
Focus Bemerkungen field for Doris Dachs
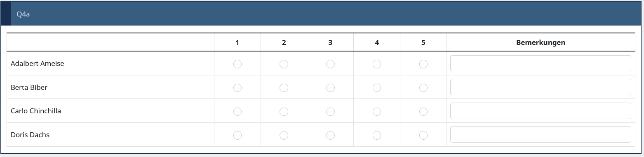[x=541, y=134]
